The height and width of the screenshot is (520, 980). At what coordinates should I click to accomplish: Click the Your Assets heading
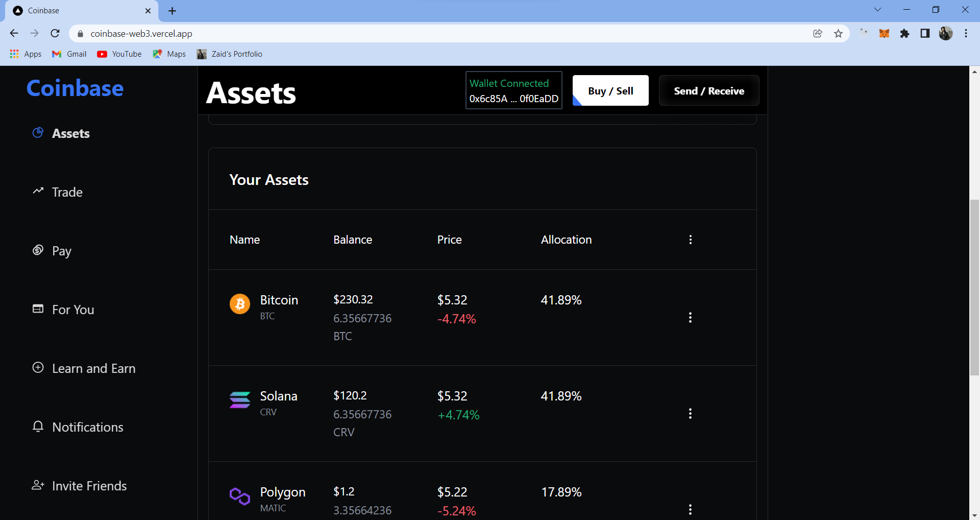pos(269,180)
